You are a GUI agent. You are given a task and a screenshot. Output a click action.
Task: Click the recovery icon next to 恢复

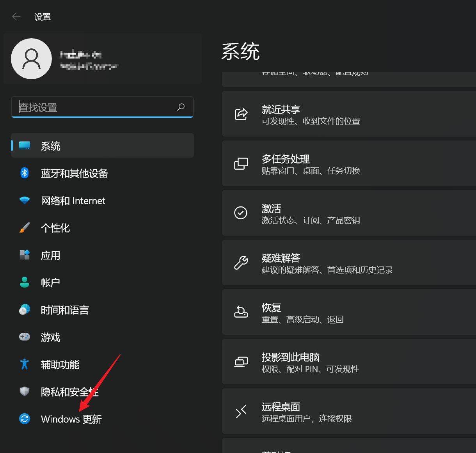click(241, 312)
